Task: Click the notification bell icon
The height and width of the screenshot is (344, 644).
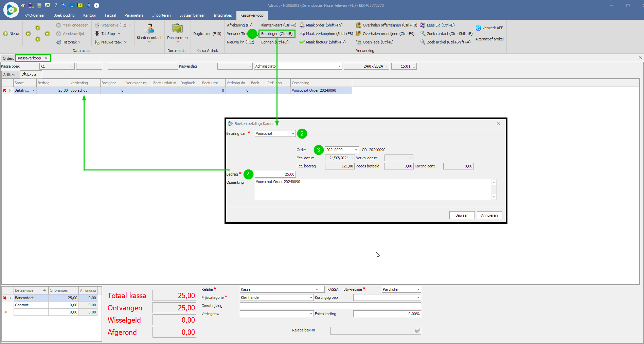Action: (88, 5)
